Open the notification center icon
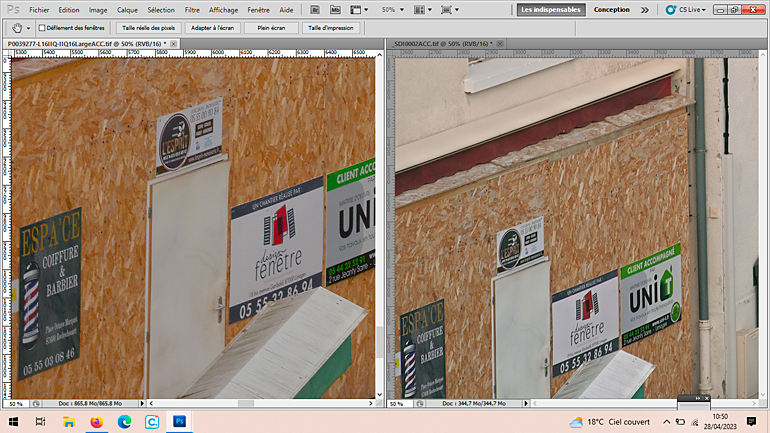This screenshot has width=770, height=433. point(751,422)
